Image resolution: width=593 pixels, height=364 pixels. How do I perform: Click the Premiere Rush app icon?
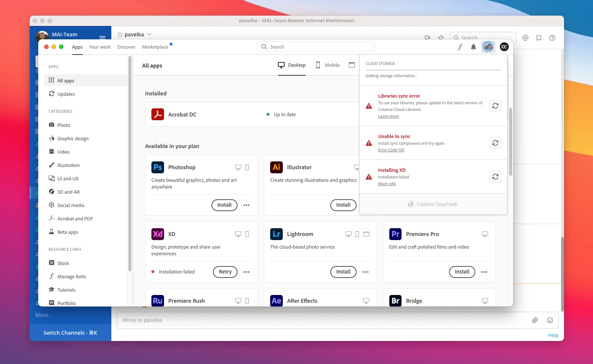click(x=158, y=301)
